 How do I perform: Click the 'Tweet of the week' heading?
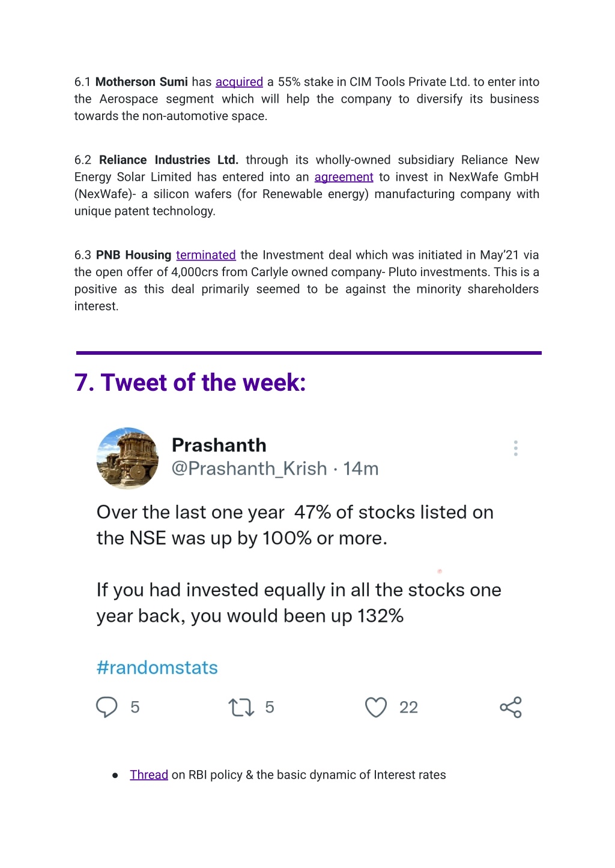point(190,382)
